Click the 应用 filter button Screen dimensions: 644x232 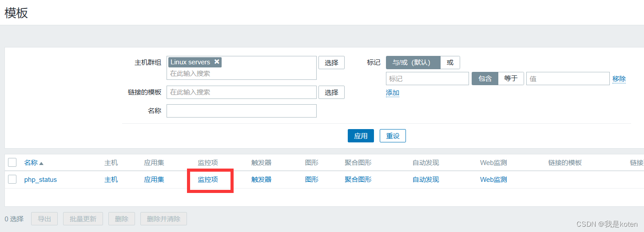tap(361, 136)
